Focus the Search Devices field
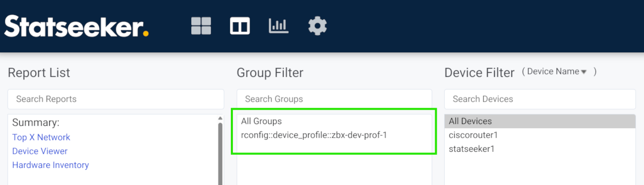Image resolution: width=644 pixels, height=185 pixels. pos(540,99)
